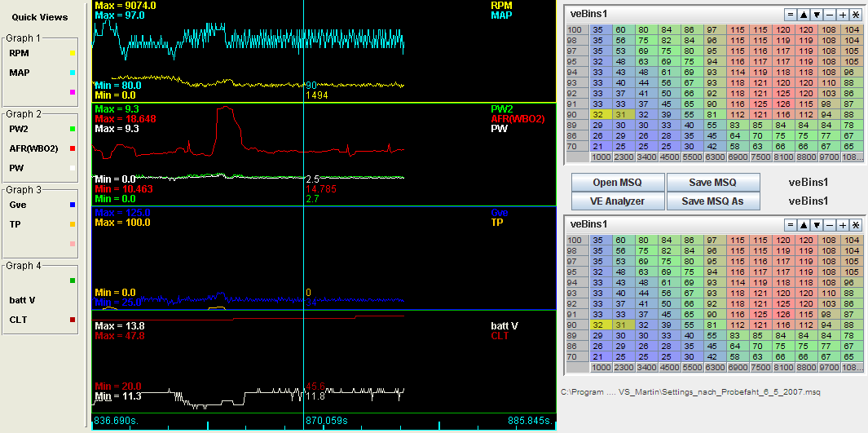The height and width of the screenshot is (433, 868).
Task: Click the 'Max = 18.648' AFR readout
Action: click(x=126, y=119)
